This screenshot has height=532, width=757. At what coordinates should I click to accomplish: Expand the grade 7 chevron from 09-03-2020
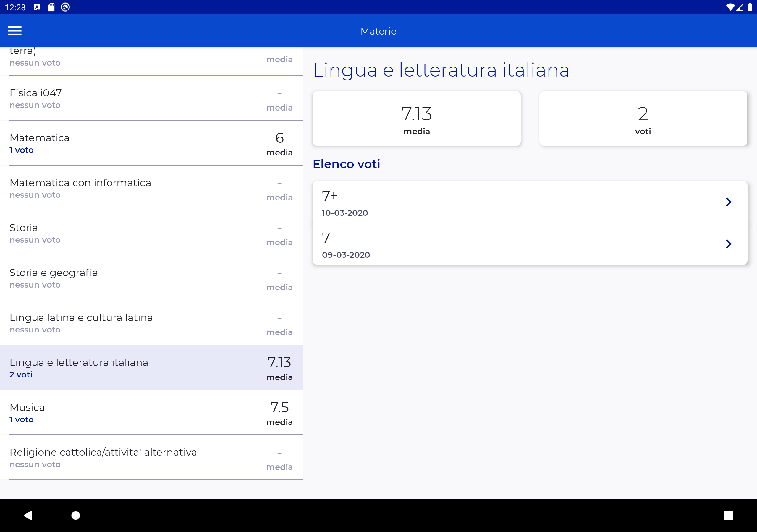[729, 244]
